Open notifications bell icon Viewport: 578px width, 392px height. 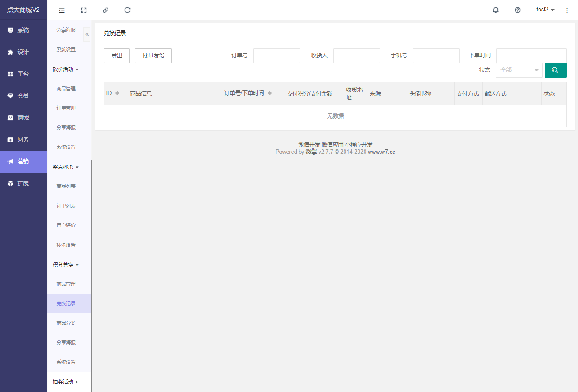[496, 10]
